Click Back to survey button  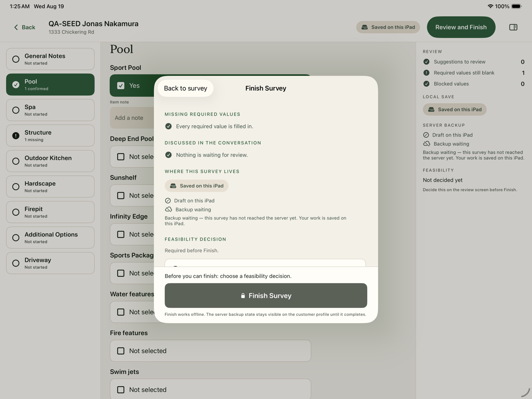coord(186,88)
